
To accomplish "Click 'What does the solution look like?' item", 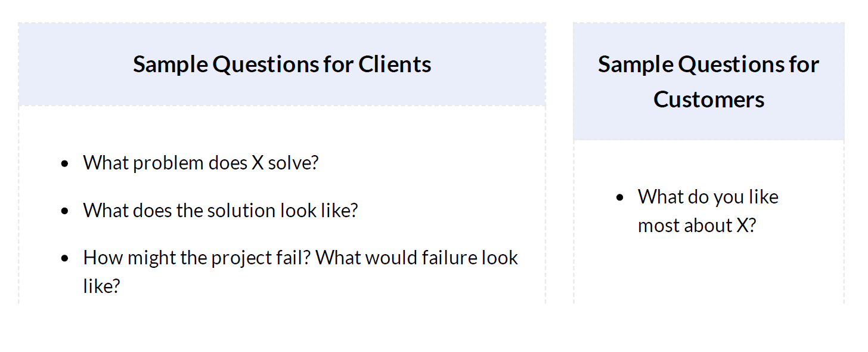I will click(x=221, y=210).
